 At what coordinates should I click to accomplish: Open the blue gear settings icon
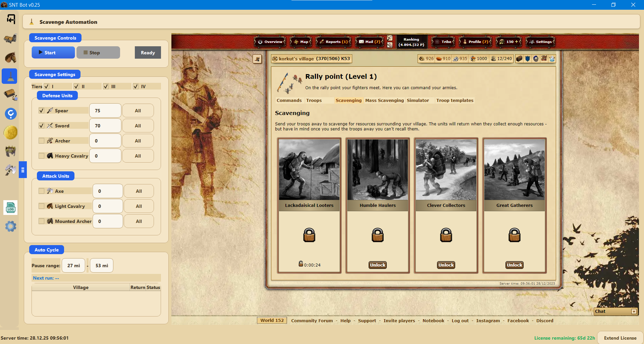pyautogui.click(x=10, y=226)
